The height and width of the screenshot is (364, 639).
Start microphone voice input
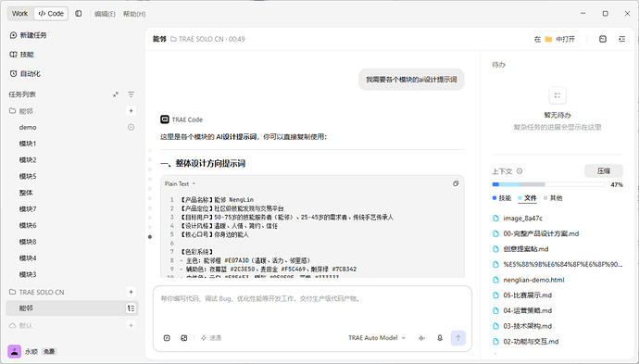440,338
